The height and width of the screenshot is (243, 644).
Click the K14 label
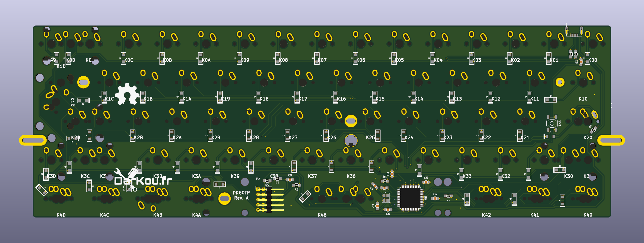point(419,99)
